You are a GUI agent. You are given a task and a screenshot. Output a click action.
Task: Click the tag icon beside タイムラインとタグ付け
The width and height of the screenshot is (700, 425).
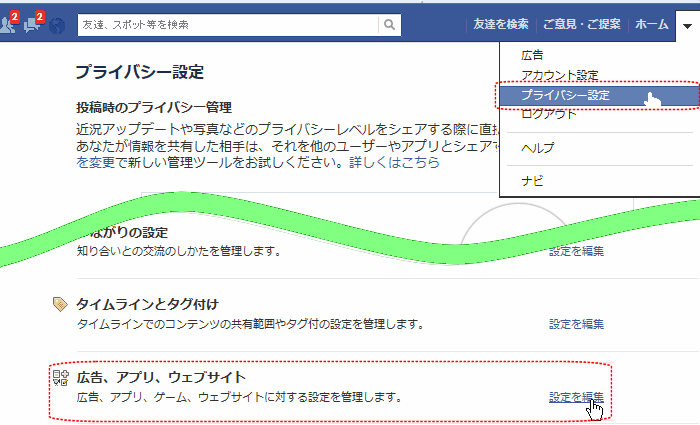click(60, 304)
